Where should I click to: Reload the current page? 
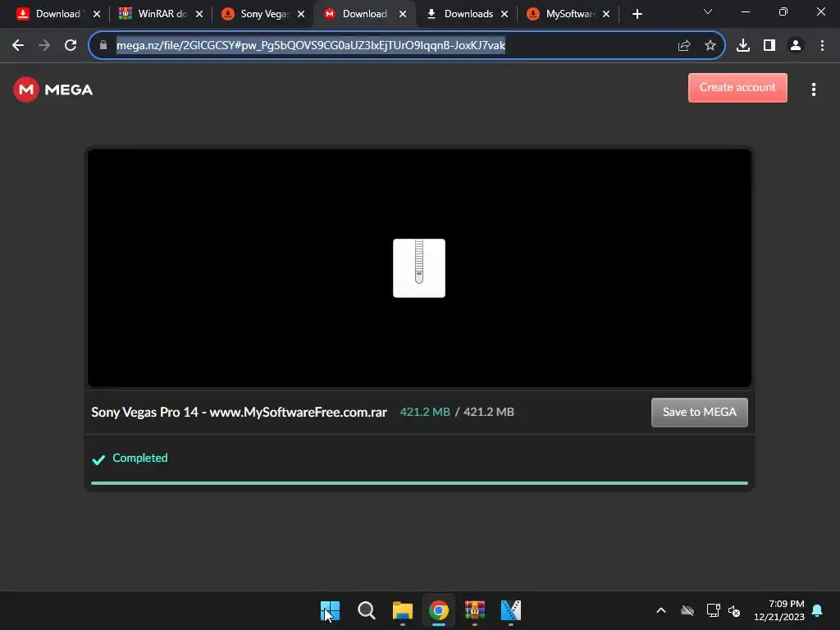[x=71, y=45]
